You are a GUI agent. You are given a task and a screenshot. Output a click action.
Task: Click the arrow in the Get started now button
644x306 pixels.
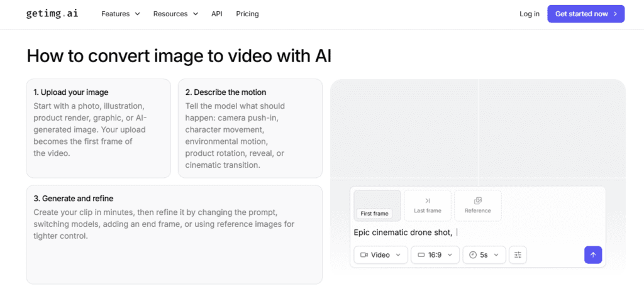pyautogui.click(x=615, y=14)
